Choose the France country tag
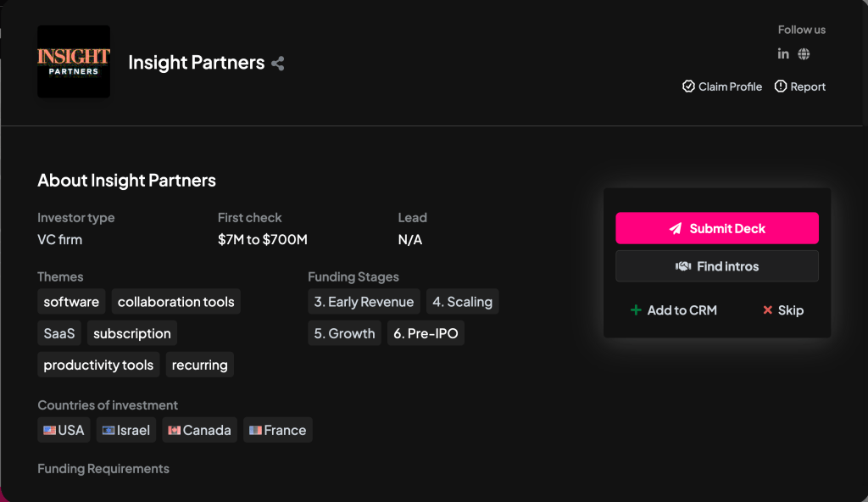This screenshot has width=868, height=502. click(277, 430)
